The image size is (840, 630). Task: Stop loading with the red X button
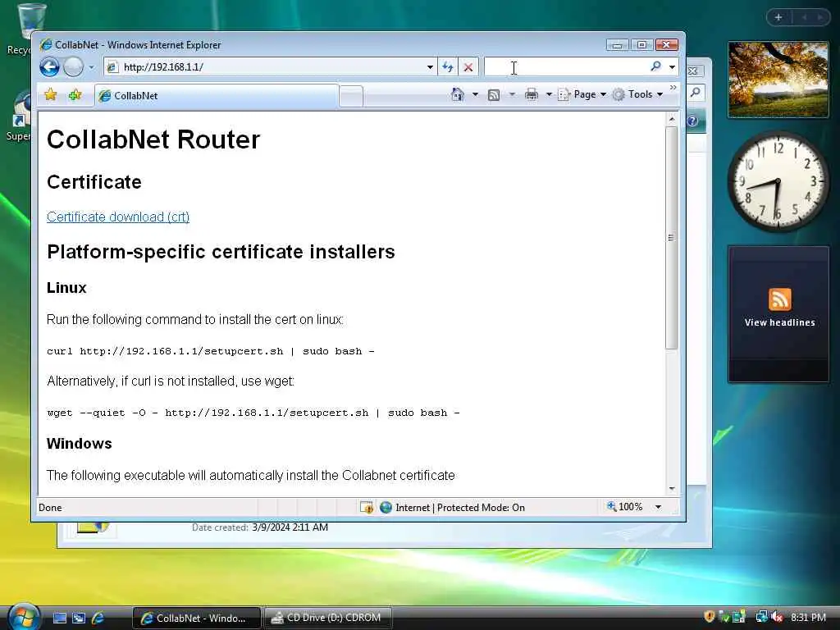[x=468, y=67]
